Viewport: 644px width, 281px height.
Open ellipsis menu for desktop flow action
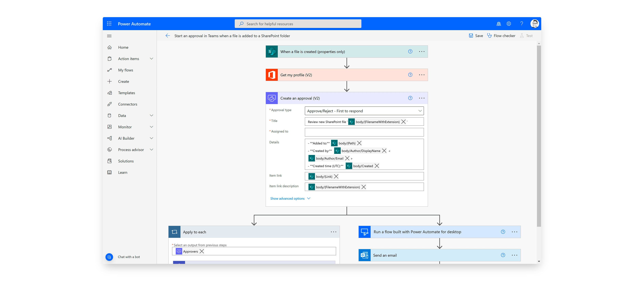pyautogui.click(x=515, y=232)
